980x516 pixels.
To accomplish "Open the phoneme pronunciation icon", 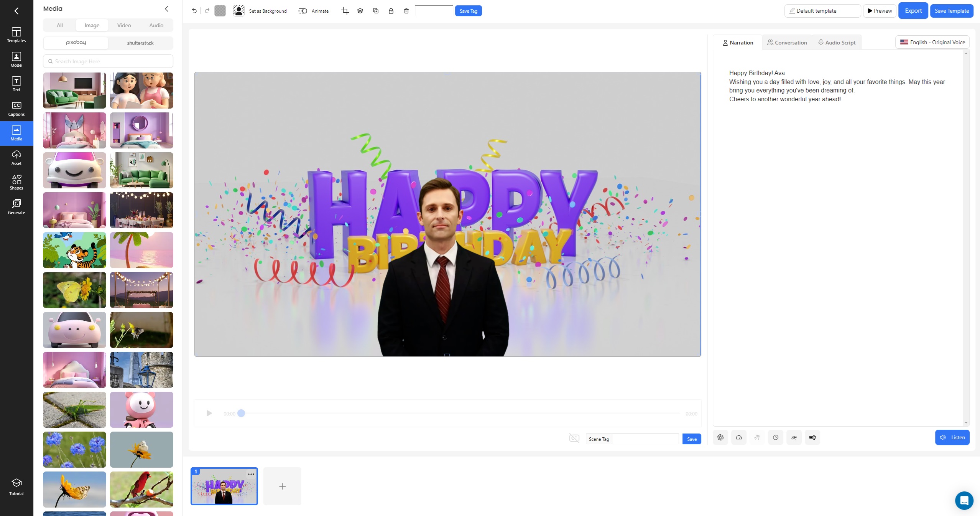I will pos(794,437).
